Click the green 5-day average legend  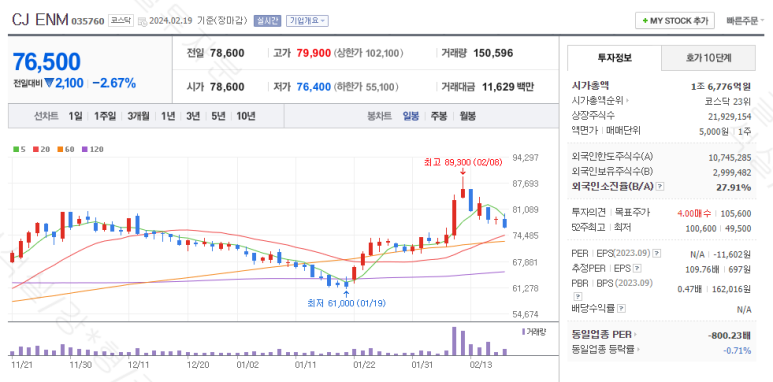coord(19,149)
